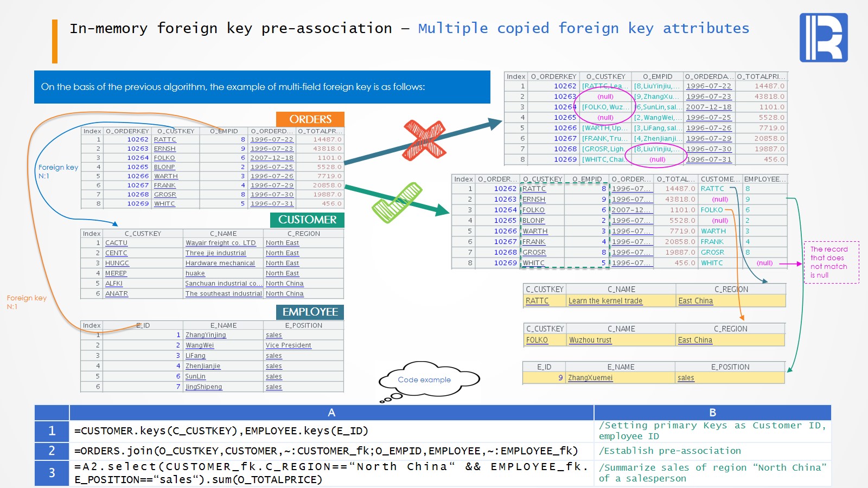868x488 pixels.
Task: Select the RATTC link in ORDERS table
Action: tap(165, 139)
